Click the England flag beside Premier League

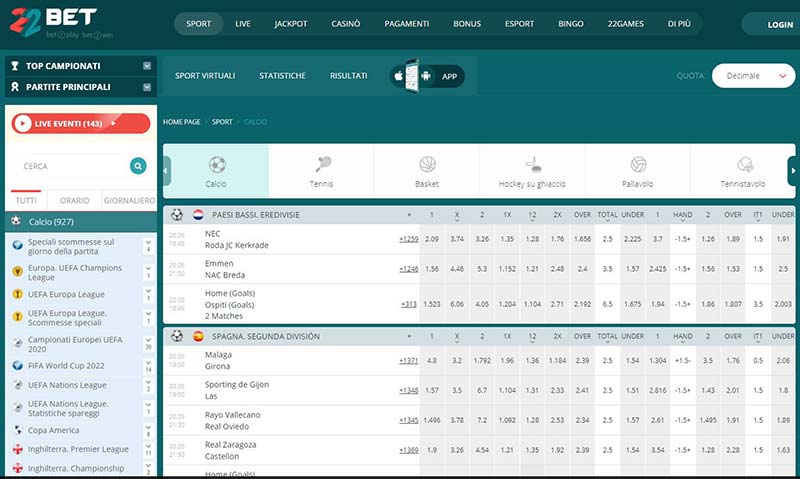coord(18,449)
